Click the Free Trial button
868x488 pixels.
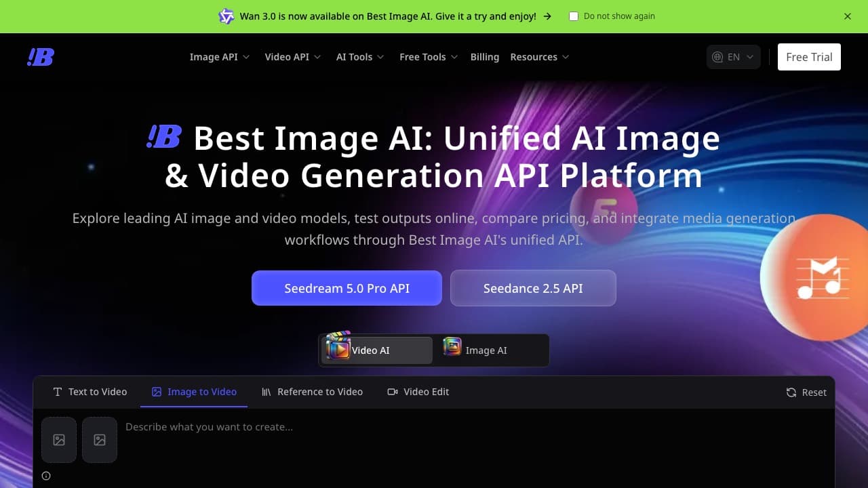809,57
